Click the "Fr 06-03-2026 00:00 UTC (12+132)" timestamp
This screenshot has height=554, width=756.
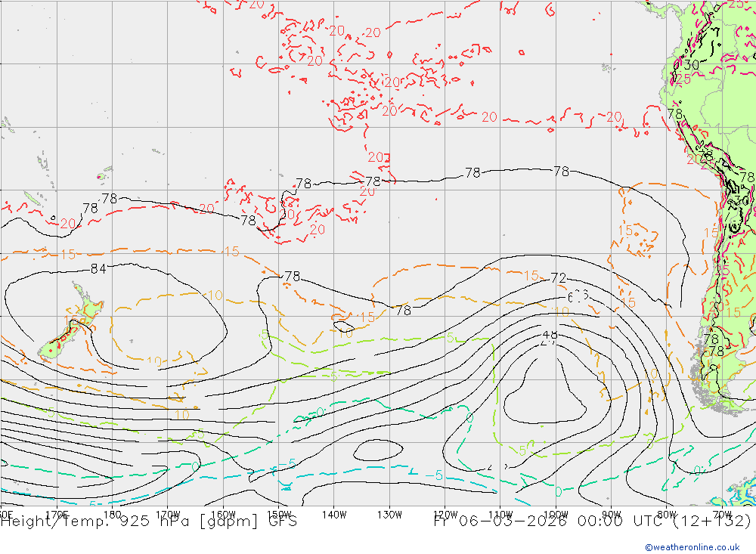click(x=593, y=522)
